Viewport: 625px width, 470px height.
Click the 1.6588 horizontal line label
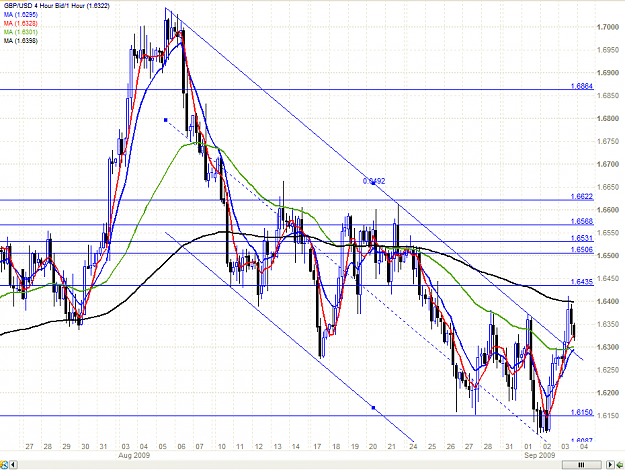pos(582,221)
